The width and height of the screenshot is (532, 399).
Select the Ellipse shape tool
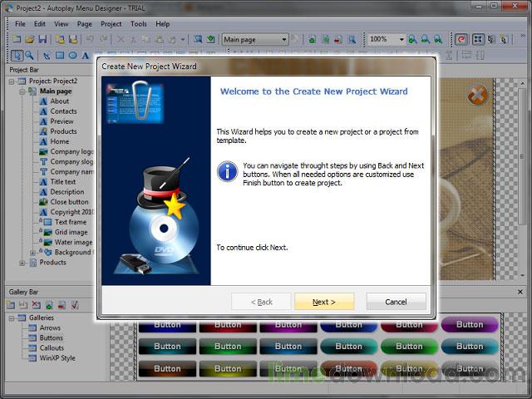tap(72, 56)
